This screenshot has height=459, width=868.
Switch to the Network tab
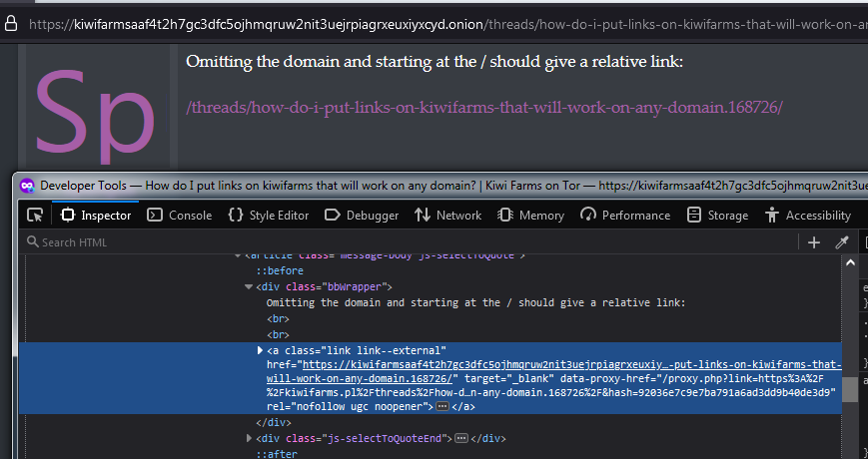pyautogui.click(x=447, y=216)
